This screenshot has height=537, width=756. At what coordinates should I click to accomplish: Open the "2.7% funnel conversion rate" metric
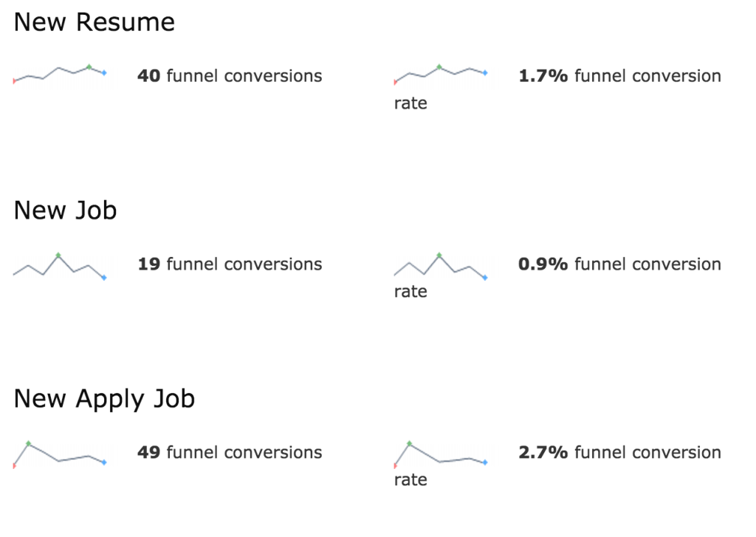(x=619, y=453)
